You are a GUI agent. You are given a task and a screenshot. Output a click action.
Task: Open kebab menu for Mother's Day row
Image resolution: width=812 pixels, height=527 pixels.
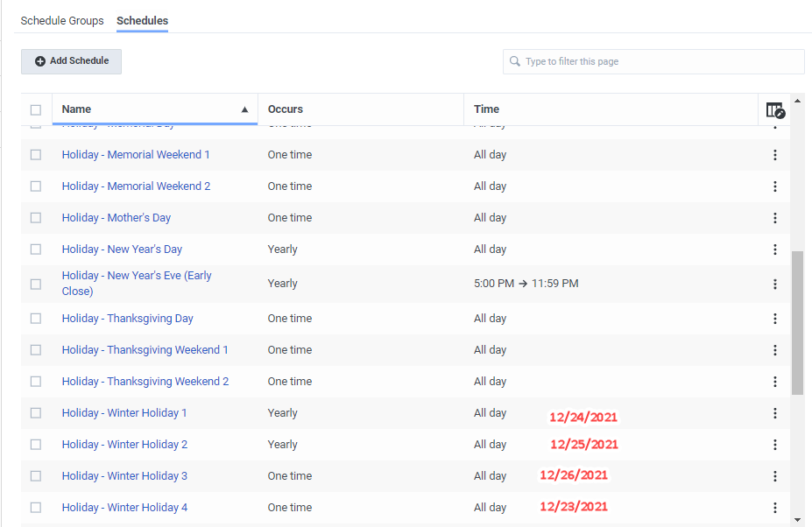774,218
